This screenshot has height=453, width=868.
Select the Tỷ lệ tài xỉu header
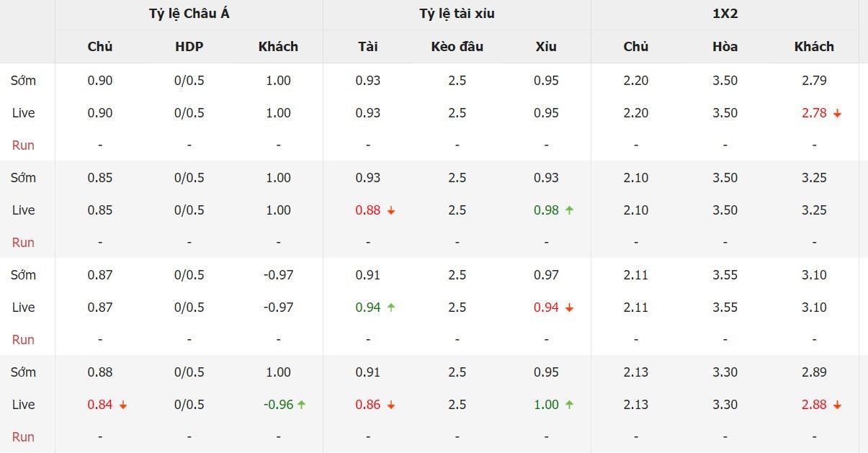point(457,14)
